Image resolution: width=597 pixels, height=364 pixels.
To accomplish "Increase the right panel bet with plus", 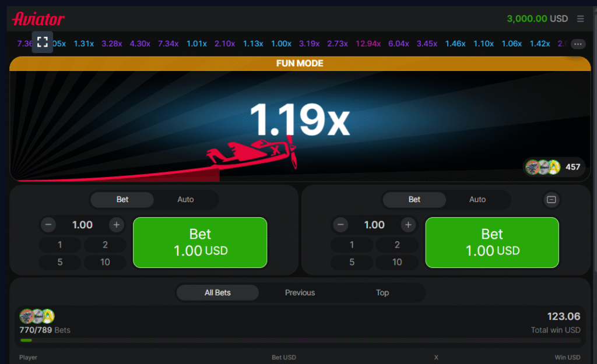I will (408, 225).
